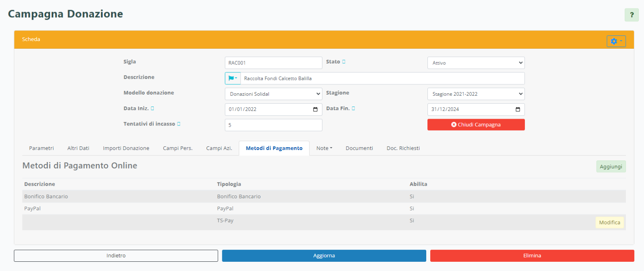Image resolution: width=644 pixels, height=271 pixels.
Task: Open the Campi Pers. tab
Action: (x=178, y=148)
